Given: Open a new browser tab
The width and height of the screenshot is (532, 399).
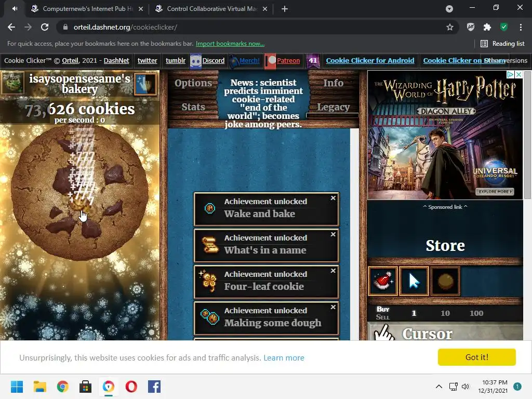Looking at the screenshot, I should tap(285, 9).
